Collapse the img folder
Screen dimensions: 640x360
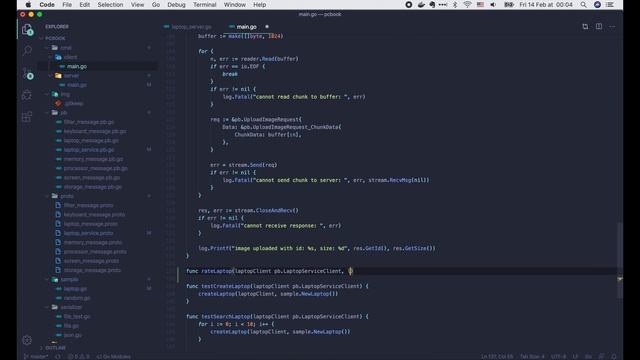click(65, 94)
